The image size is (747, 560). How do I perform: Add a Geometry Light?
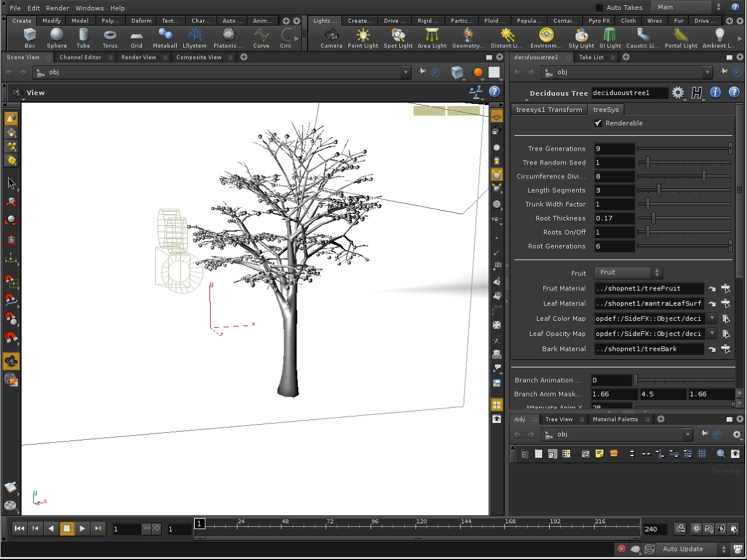point(468,38)
